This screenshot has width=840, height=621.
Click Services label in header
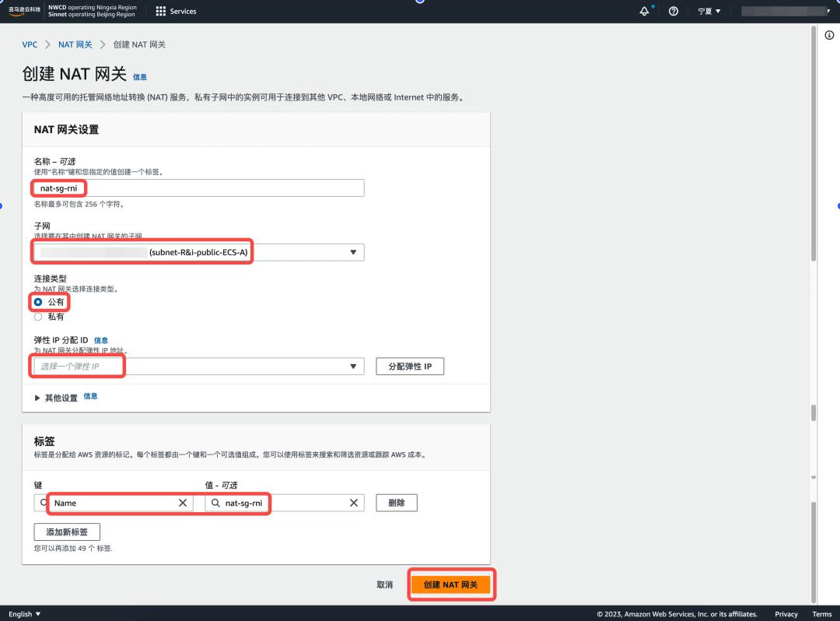(x=184, y=11)
